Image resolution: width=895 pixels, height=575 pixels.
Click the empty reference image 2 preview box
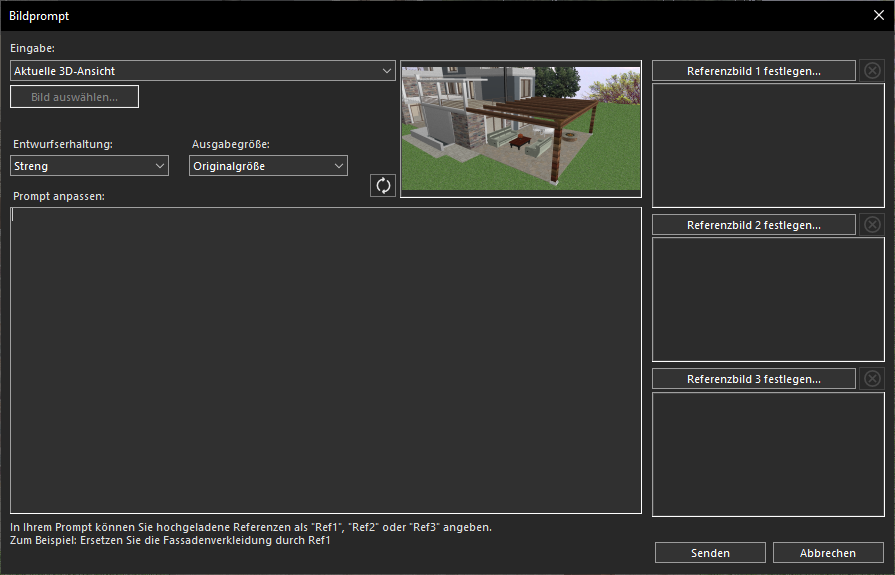pos(768,300)
